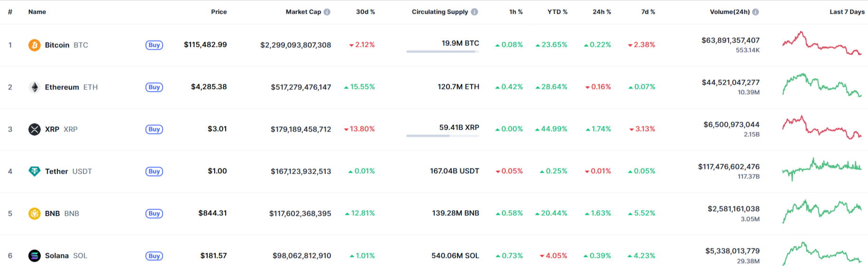Open the Market Cap info tooltip icon
Image resolution: width=868 pixels, height=274 pixels.
[x=326, y=12]
